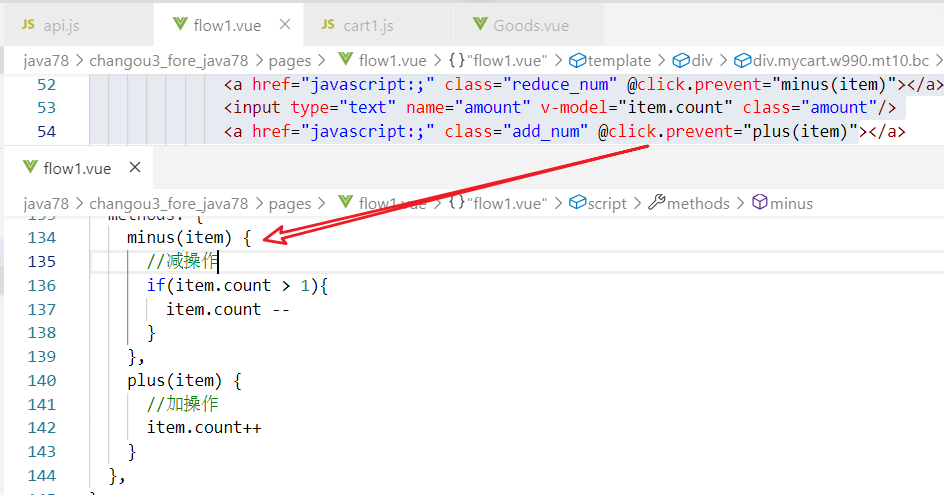Click methods in lower breadcrumb
The image size is (944, 495).
point(698,204)
